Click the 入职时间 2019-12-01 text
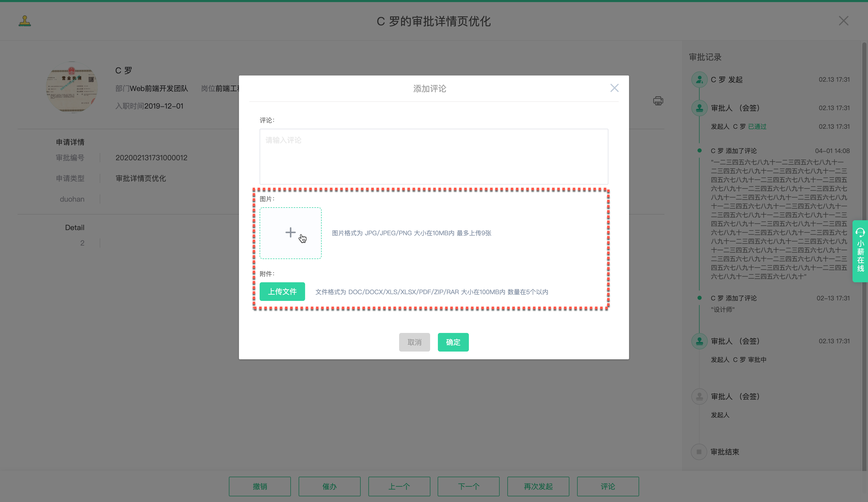This screenshot has height=502, width=868. (x=149, y=106)
